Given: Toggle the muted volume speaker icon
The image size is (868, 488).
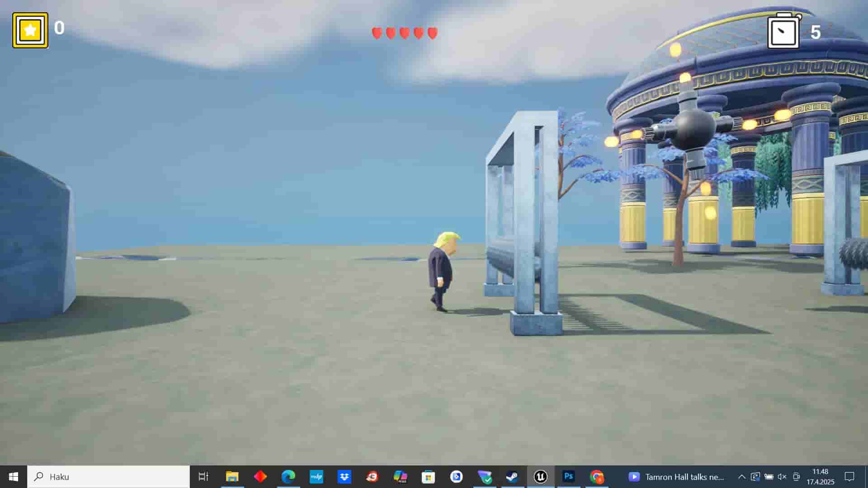Looking at the screenshot, I should pos(782,476).
